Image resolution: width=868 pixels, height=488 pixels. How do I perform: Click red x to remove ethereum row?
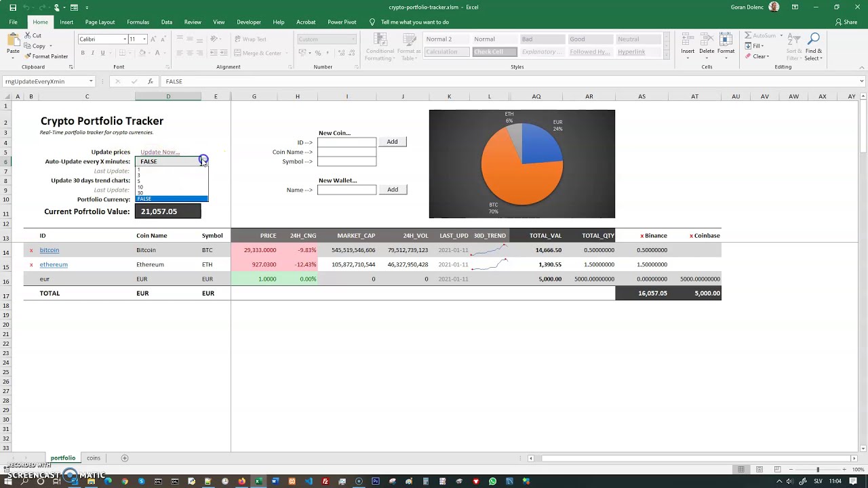[31, 264]
